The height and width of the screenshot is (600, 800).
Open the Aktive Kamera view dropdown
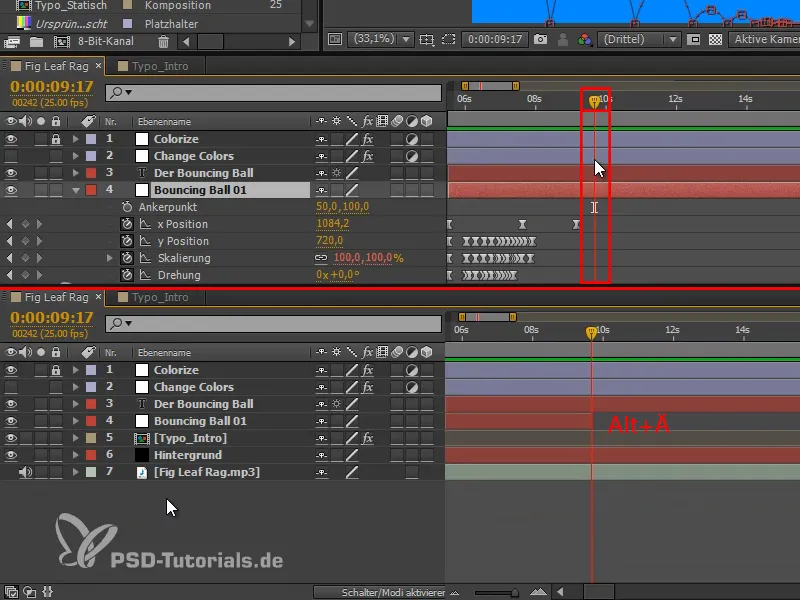pos(765,39)
